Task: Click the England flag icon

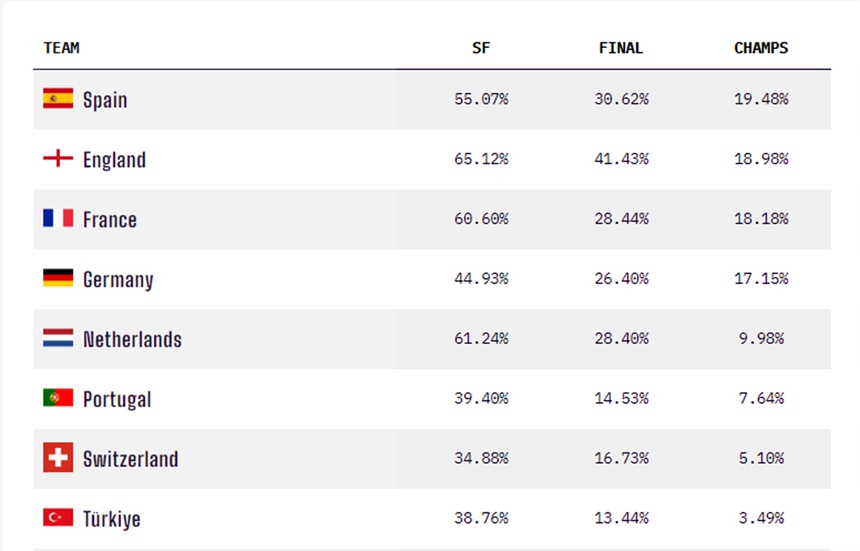Action: (58, 159)
